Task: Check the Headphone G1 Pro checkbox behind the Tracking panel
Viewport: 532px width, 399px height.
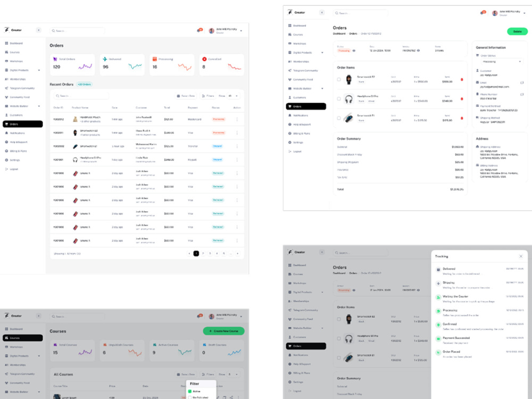Action: (x=338, y=338)
